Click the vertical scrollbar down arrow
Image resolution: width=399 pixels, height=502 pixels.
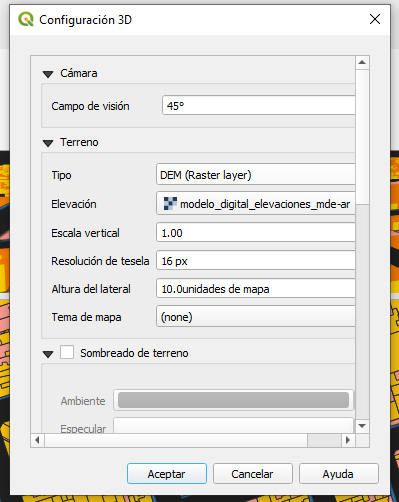(362, 426)
